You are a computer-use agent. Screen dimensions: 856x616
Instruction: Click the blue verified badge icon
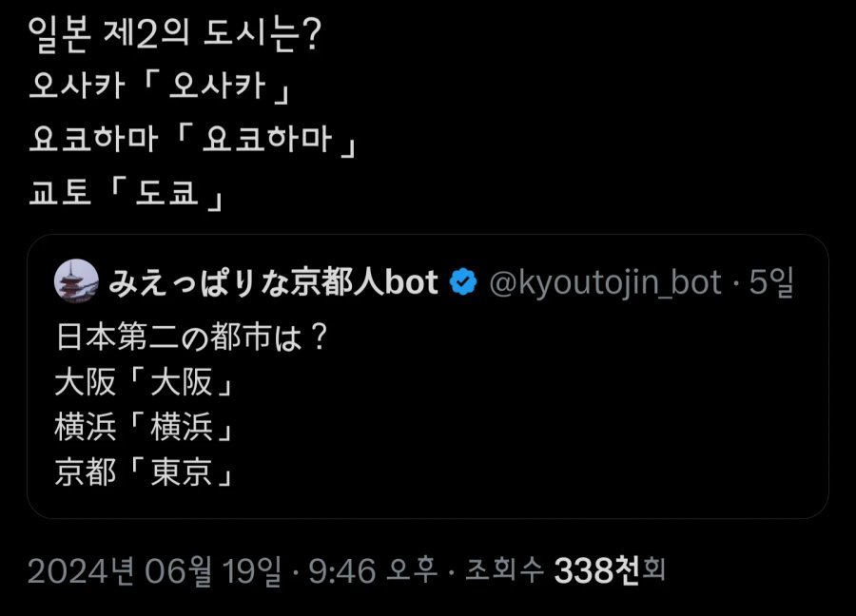coord(462,282)
